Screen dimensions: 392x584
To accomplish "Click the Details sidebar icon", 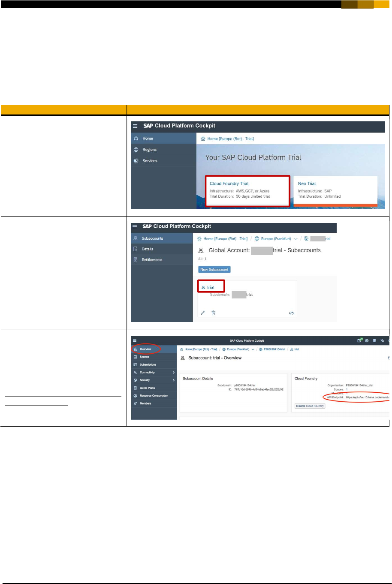I will tap(136, 249).
